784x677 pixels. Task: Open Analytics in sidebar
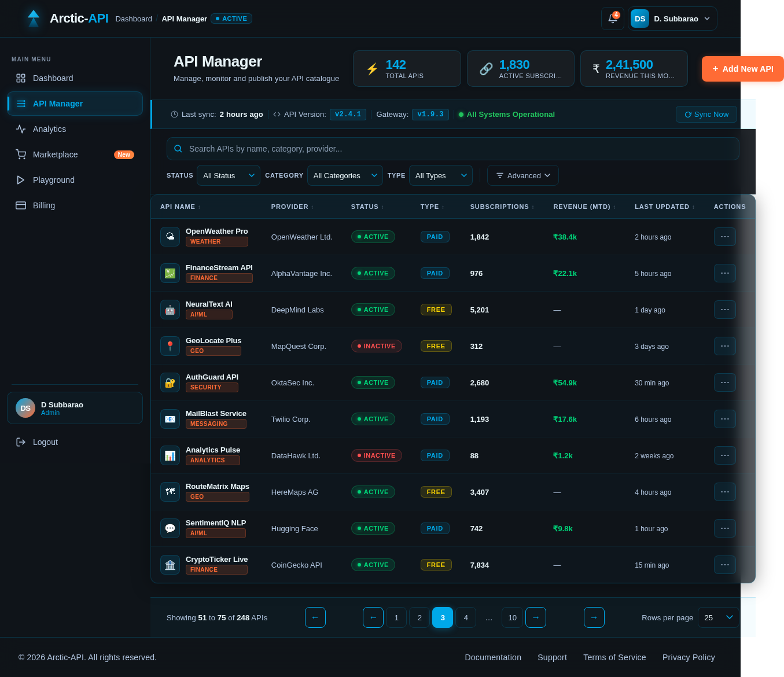pyautogui.click(x=75, y=129)
